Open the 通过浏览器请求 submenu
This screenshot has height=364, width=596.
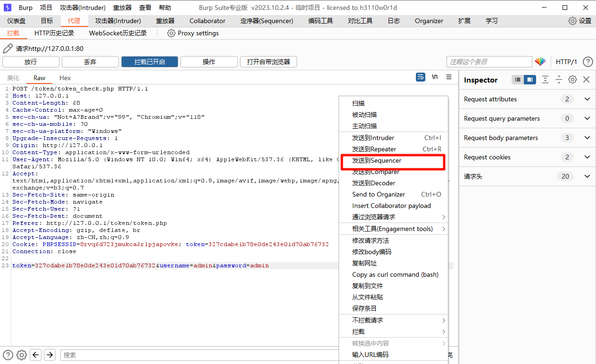point(394,217)
